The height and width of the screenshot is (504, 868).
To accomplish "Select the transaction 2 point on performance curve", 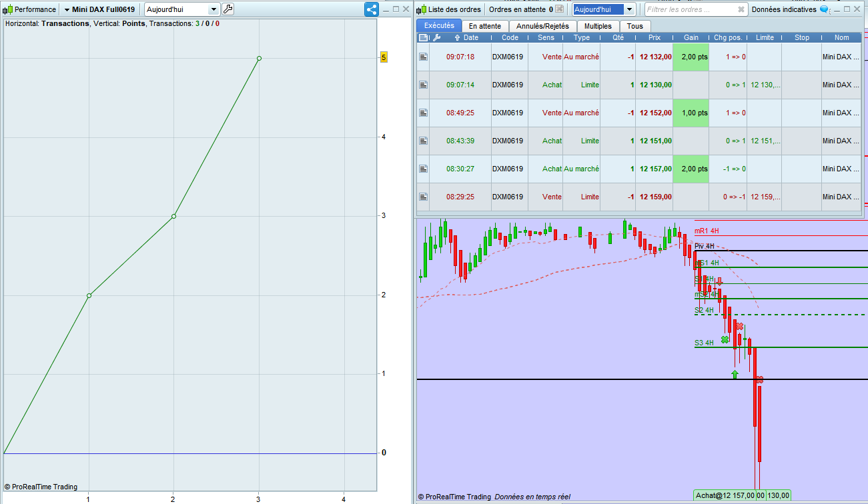I will click(173, 216).
